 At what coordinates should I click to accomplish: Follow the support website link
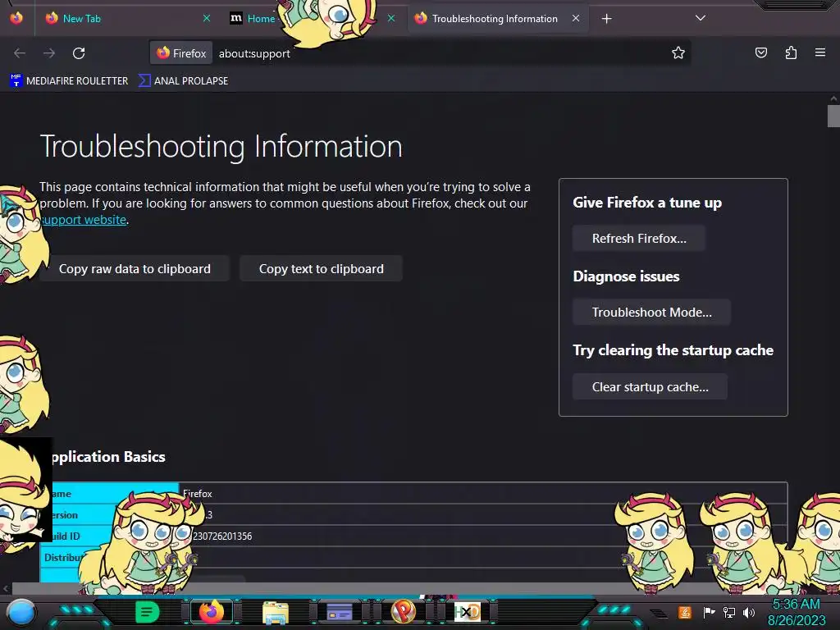click(x=84, y=220)
